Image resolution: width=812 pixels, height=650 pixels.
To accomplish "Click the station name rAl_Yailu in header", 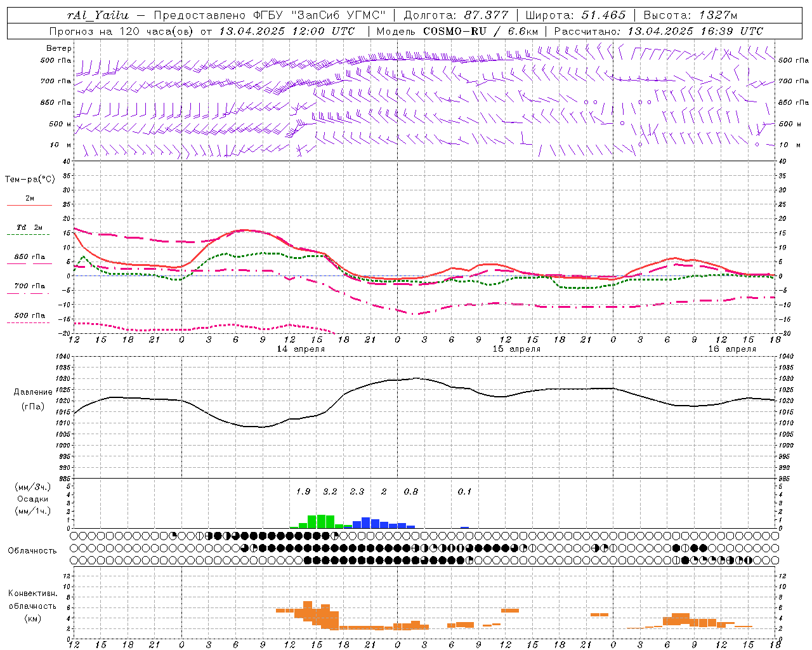I will pos(98,15).
